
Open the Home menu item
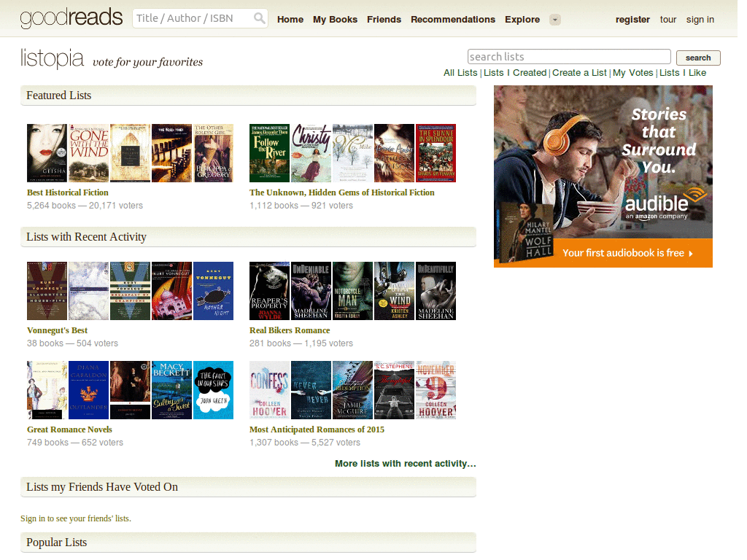click(x=290, y=20)
